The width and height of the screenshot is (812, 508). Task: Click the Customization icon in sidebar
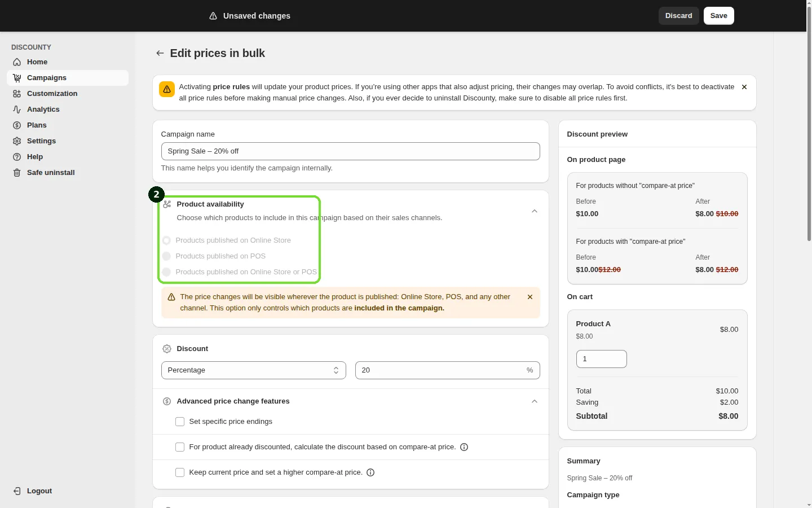point(17,94)
